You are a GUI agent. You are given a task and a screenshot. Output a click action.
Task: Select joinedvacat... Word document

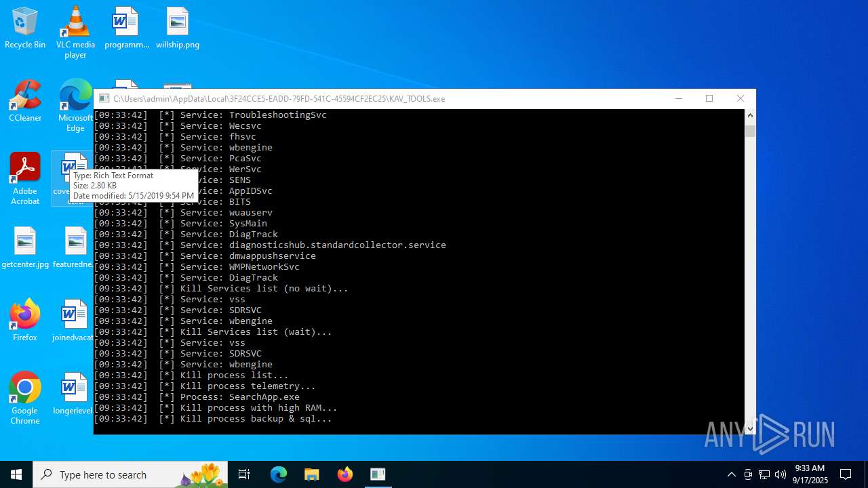coord(73,321)
